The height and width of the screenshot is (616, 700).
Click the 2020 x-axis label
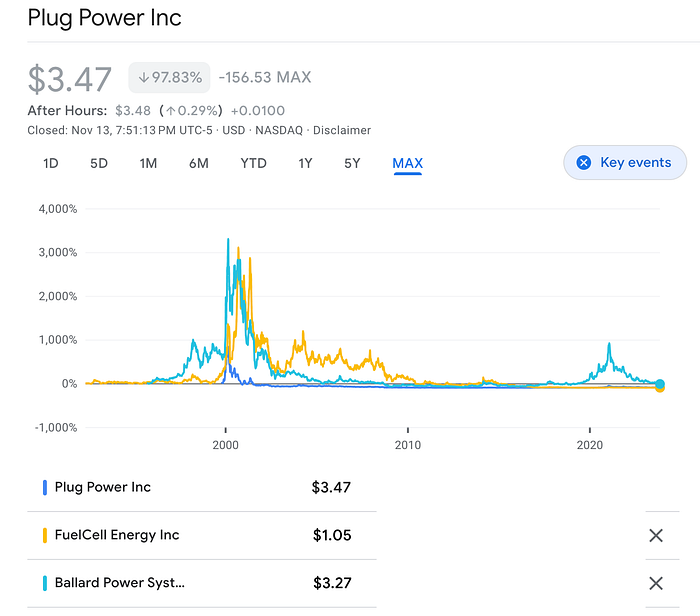[x=590, y=445]
